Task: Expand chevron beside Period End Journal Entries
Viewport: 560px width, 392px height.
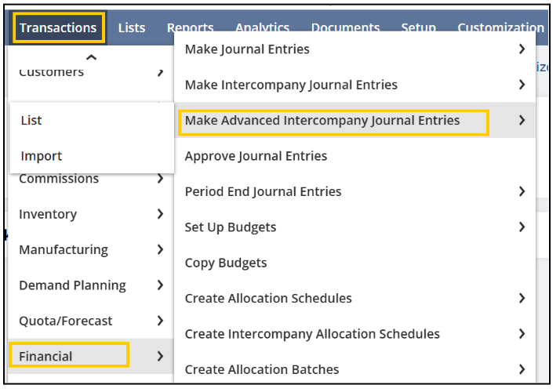Action: [x=522, y=191]
